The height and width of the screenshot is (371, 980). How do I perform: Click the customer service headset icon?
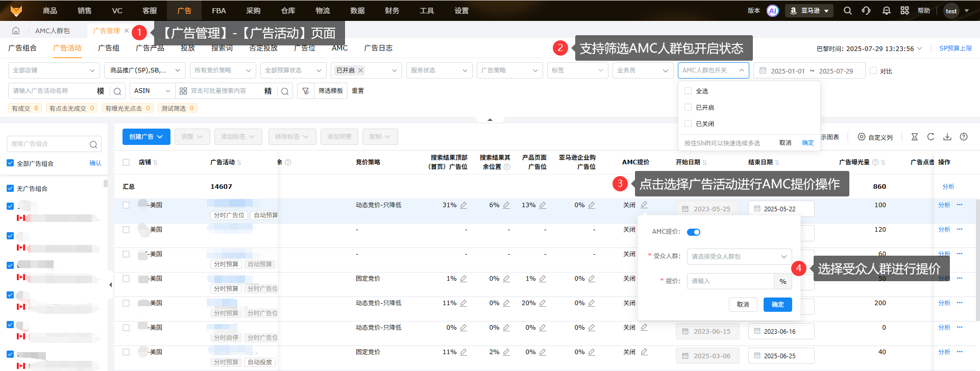(x=866, y=11)
